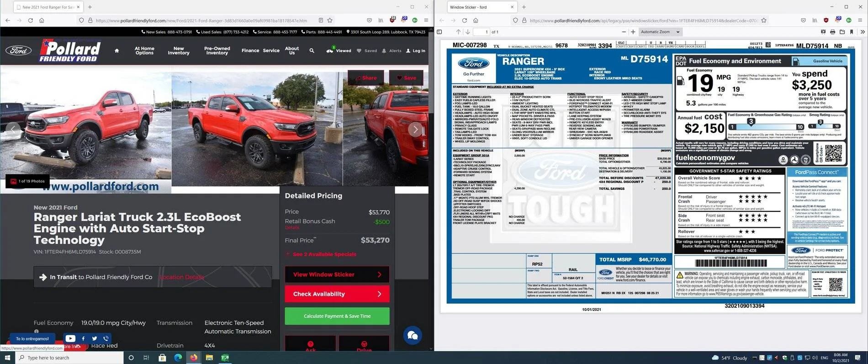Toggle reader view in left window address bar
Image resolution: width=868 pixels, height=364 pixels.
point(321,20)
